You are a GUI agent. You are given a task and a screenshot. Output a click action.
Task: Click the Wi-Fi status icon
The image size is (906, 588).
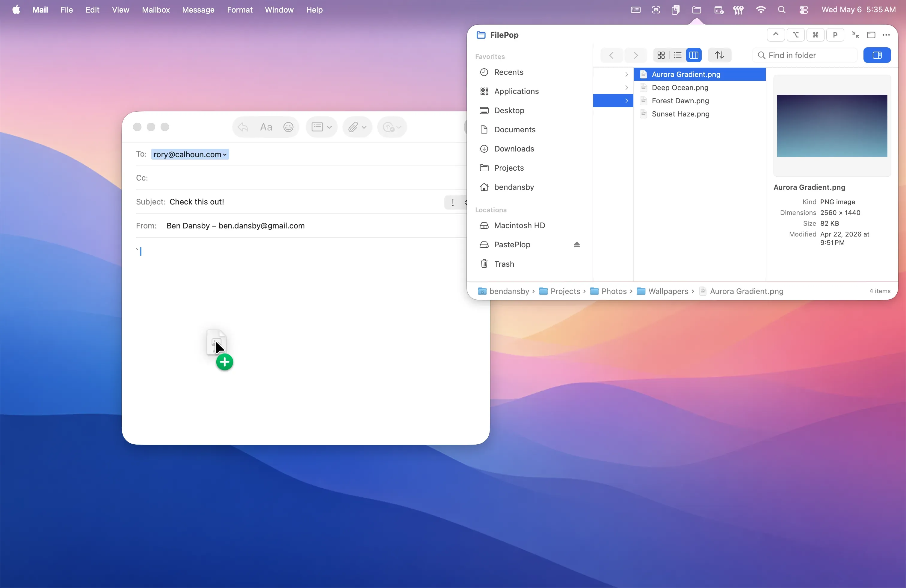(760, 10)
